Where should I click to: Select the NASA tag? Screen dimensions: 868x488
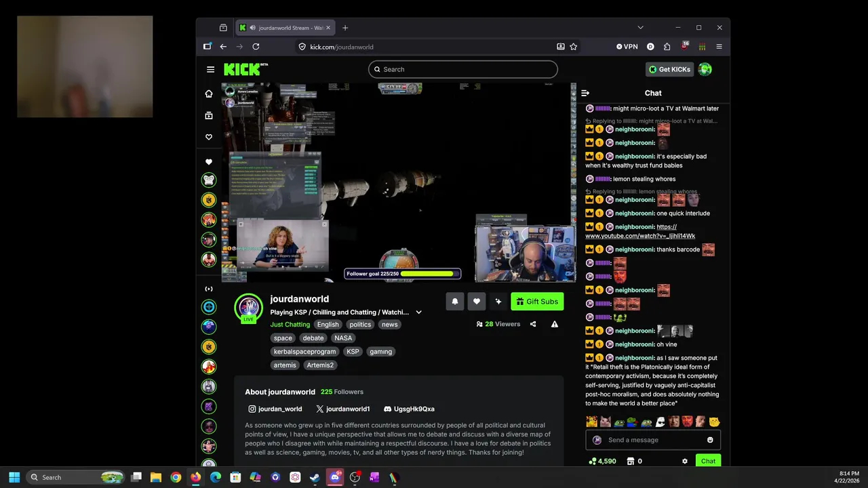[343, 338]
